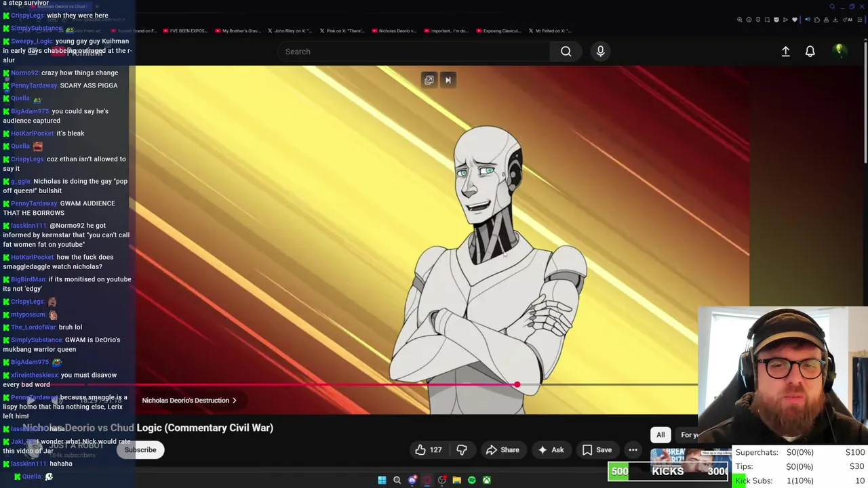Open the browser emoji face icon
868x488 pixels.
(749, 20)
